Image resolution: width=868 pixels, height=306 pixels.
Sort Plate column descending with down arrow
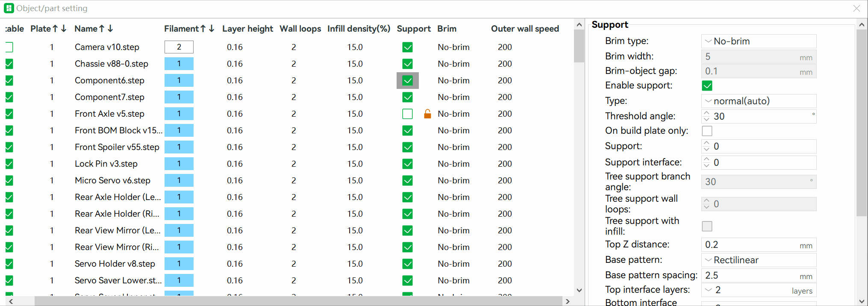[64, 29]
